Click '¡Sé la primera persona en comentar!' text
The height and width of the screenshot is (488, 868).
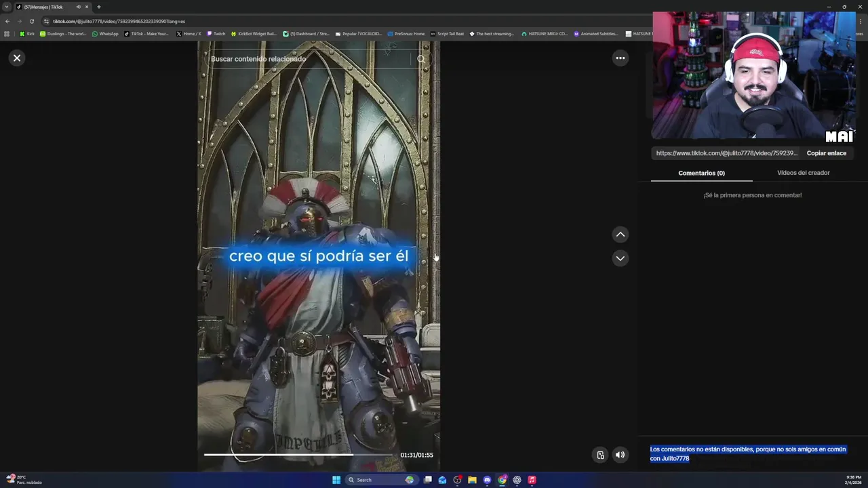[752, 195]
